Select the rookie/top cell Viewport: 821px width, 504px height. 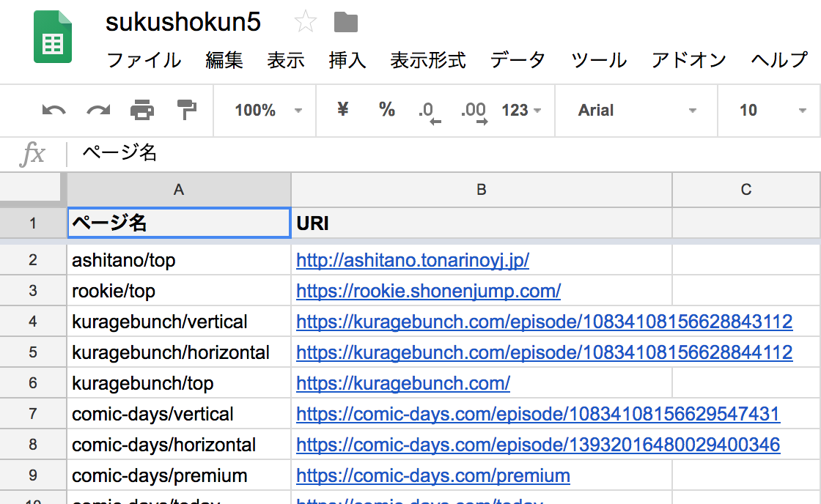pyautogui.click(x=179, y=291)
